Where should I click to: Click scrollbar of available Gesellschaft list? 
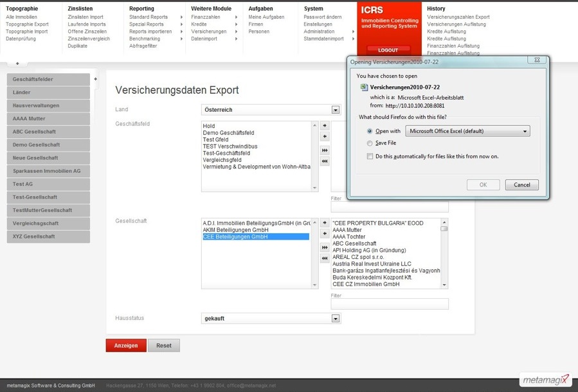click(444, 253)
